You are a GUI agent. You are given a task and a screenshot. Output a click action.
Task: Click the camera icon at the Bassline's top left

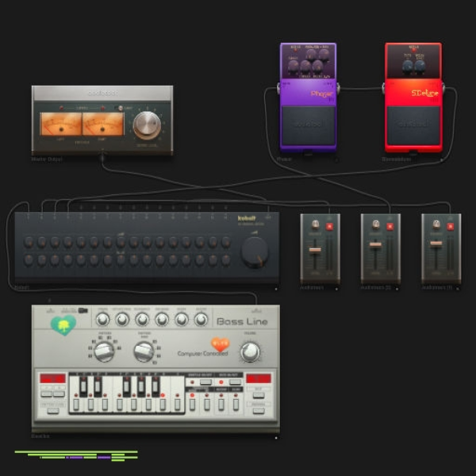[83, 310]
